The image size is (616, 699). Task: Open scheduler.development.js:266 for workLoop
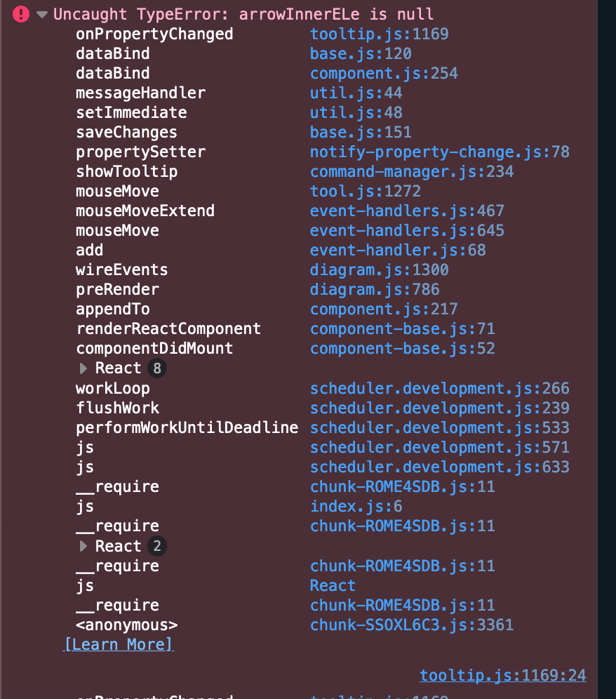click(x=439, y=388)
